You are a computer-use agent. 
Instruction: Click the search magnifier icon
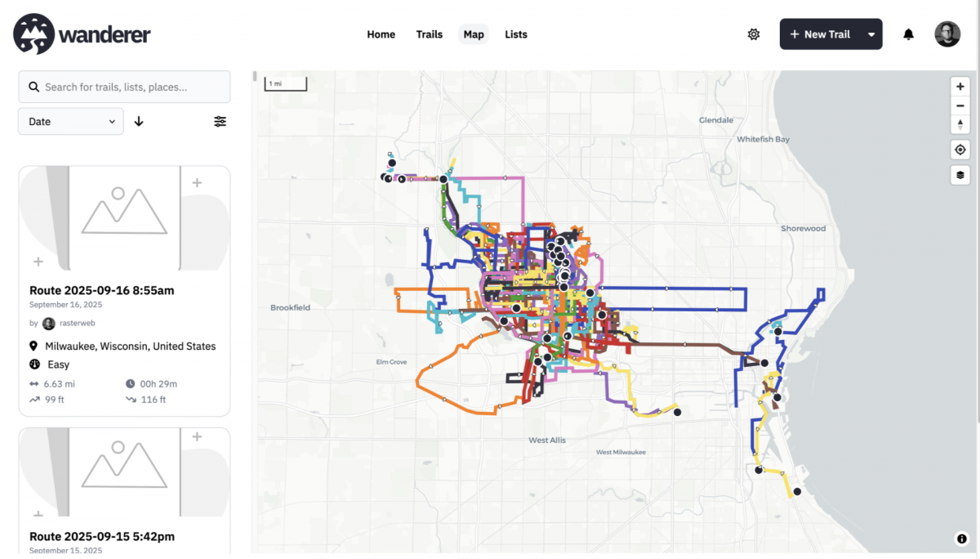click(34, 87)
